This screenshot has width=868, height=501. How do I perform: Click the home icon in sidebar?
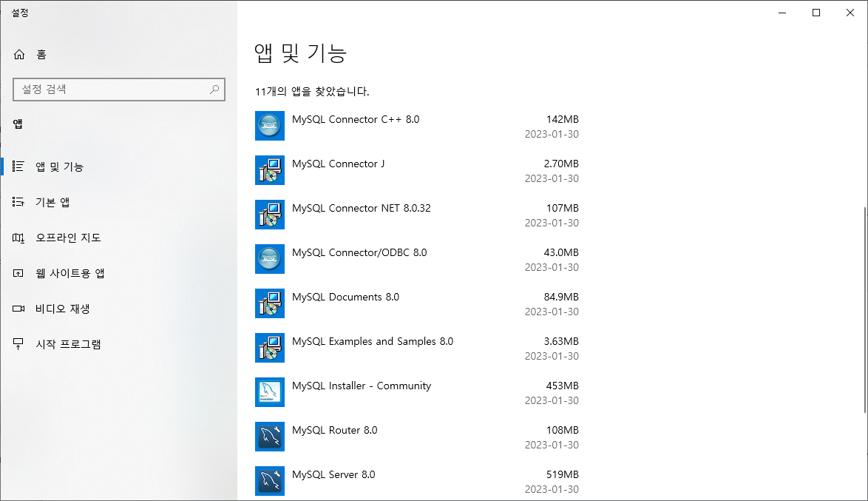[x=18, y=54]
